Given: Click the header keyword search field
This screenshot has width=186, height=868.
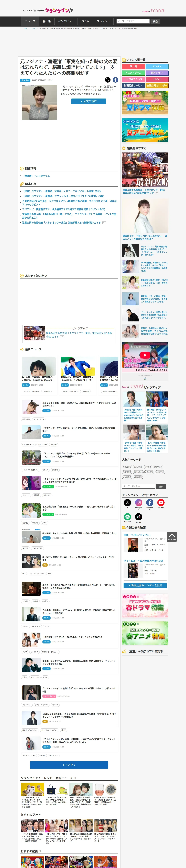Looking at the screenshot, I should [x=133, y=21].
